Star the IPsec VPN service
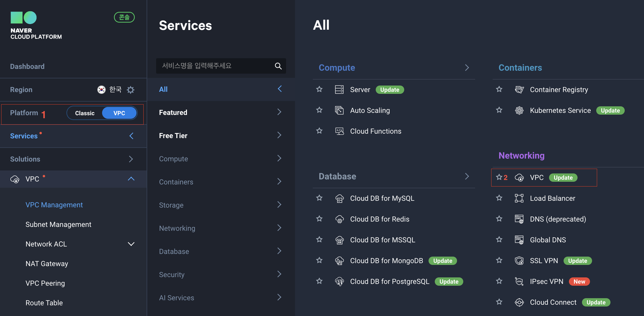The image size is (644, 316). 499,281
